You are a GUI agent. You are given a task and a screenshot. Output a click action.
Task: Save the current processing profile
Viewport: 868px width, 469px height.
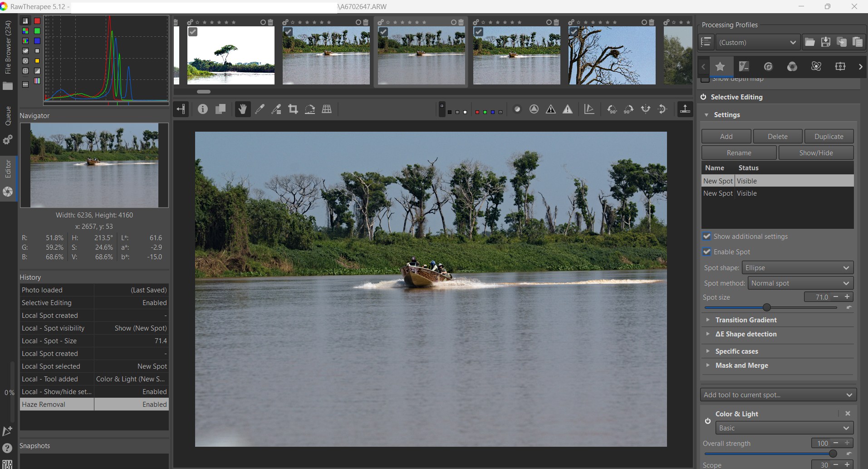pos(825,42)
